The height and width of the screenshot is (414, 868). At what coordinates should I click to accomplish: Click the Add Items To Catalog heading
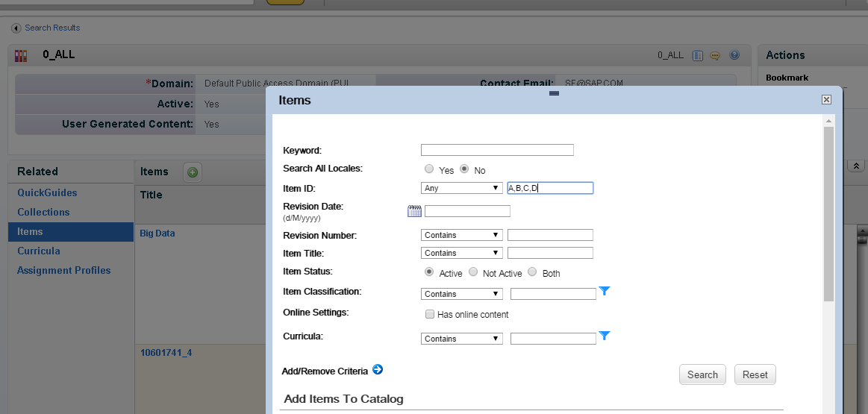344,399
